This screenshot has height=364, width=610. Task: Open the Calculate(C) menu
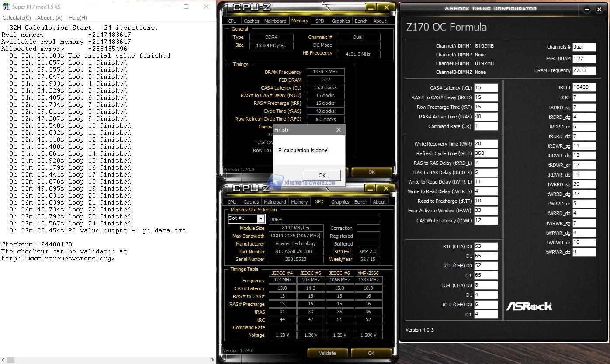[17, 18]
